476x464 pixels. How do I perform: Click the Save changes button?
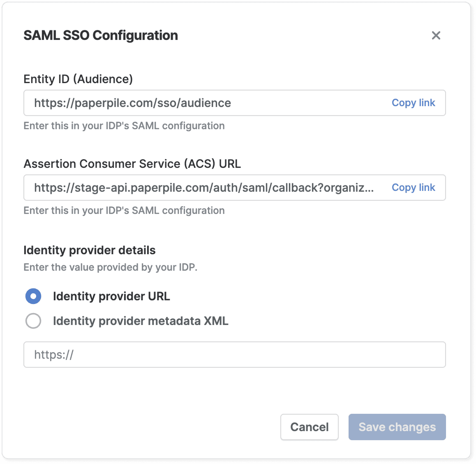tap(397, 427)
